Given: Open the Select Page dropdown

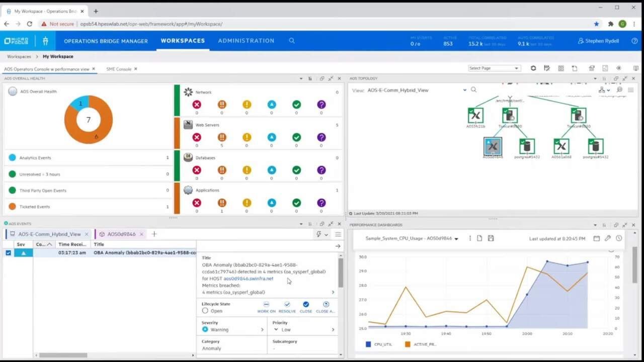Looking at the screenshot, I should click(494, 68).
